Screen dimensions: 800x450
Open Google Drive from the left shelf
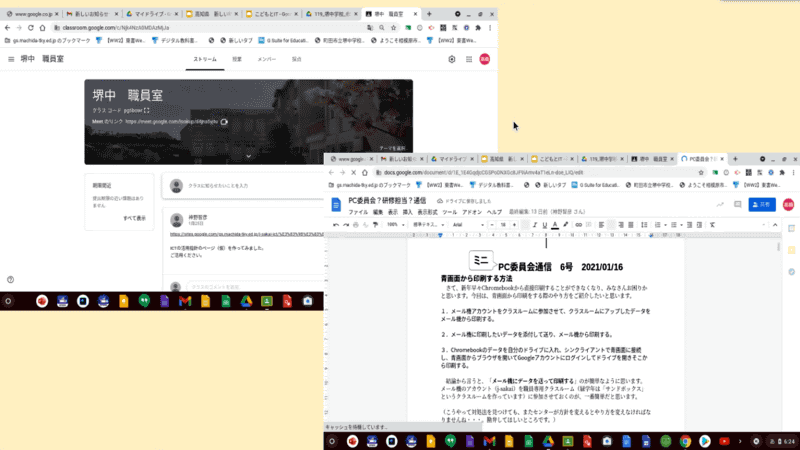(x=246, y=302)
